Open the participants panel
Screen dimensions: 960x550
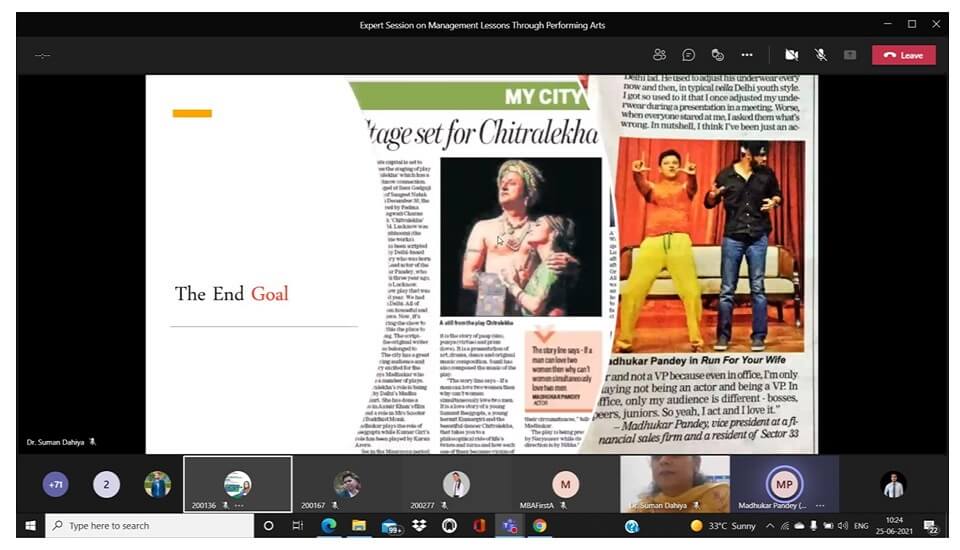(659, 55)
